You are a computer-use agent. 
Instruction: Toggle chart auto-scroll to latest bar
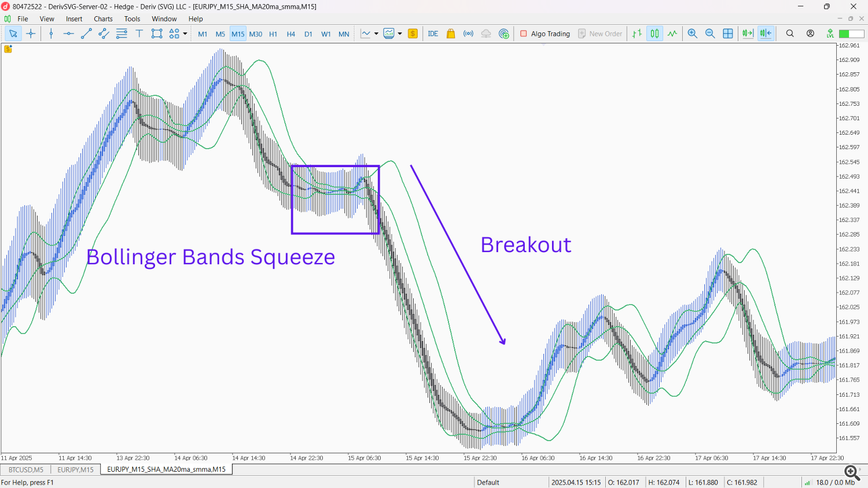point(748,34)
